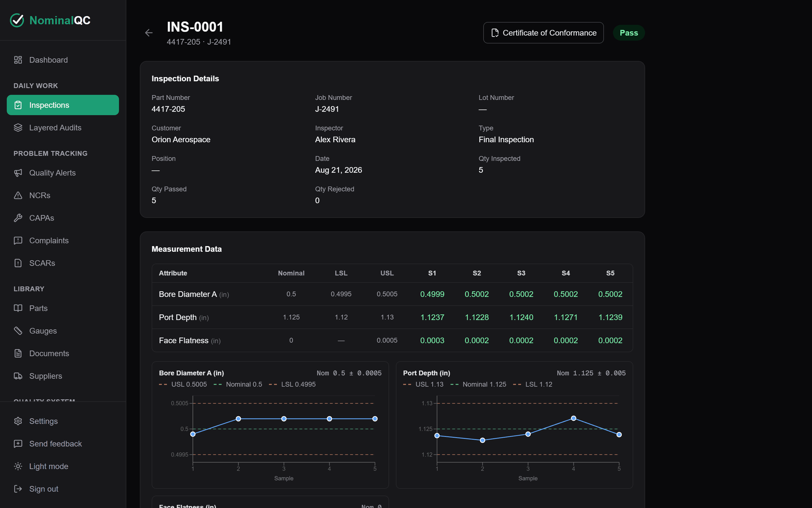This screenshot has height=508, width=812.
Task: Open Quality Alerts section
Action: click(63, 173)
